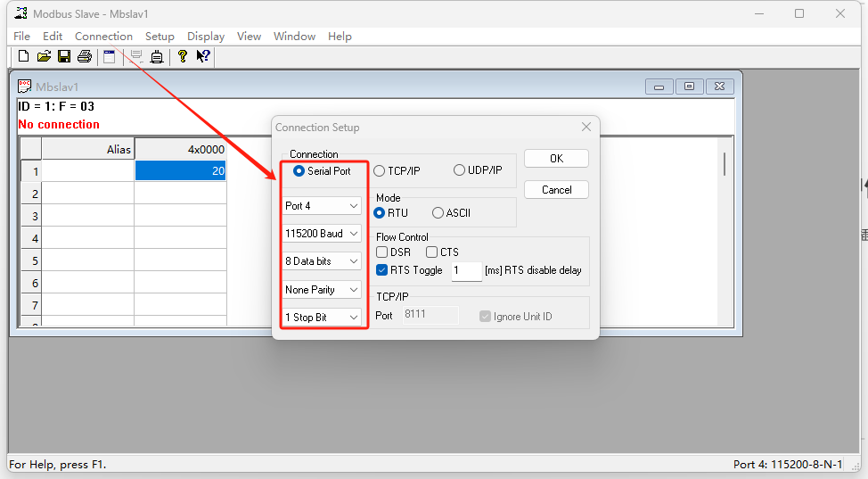
Task: Maximize the Modbus Slave main window
Action: (x=799, y=13)
